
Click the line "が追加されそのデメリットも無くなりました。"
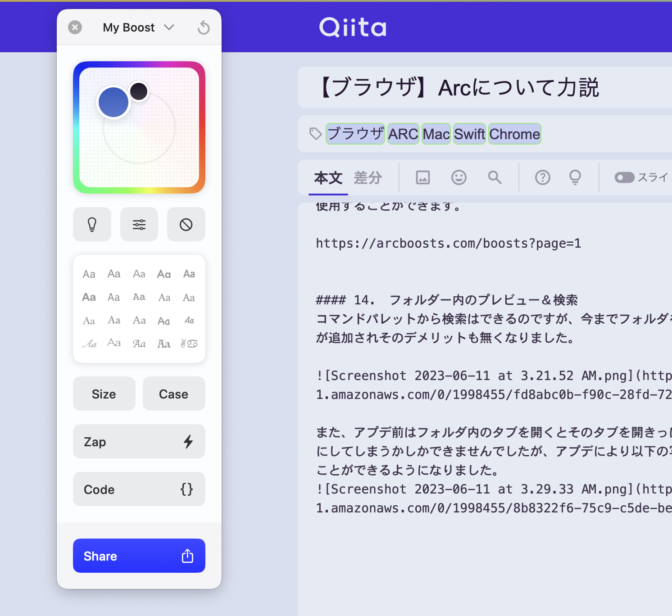click(x=446, y=338)
